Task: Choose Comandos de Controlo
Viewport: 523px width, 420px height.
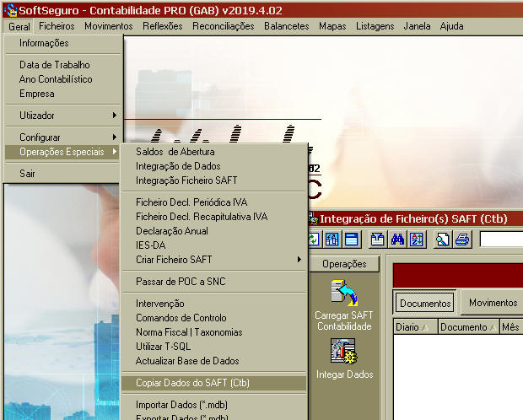Action: point(213,318)
